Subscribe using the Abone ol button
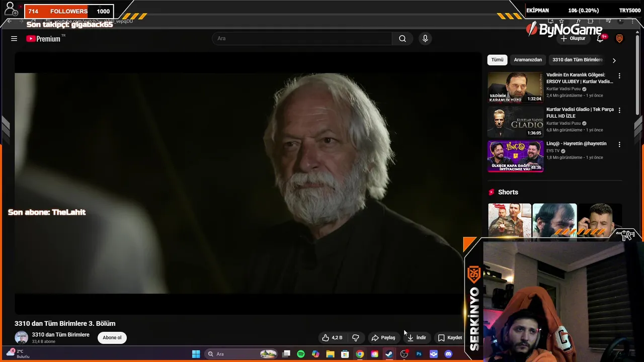This screenshot has width=644, height=362. (112, 338)
